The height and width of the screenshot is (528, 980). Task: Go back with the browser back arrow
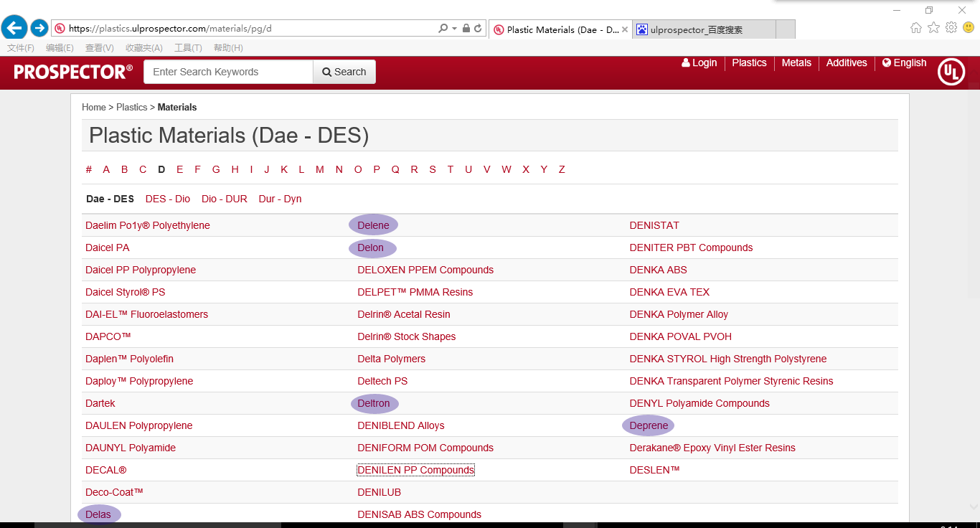(x=14, y=28)
